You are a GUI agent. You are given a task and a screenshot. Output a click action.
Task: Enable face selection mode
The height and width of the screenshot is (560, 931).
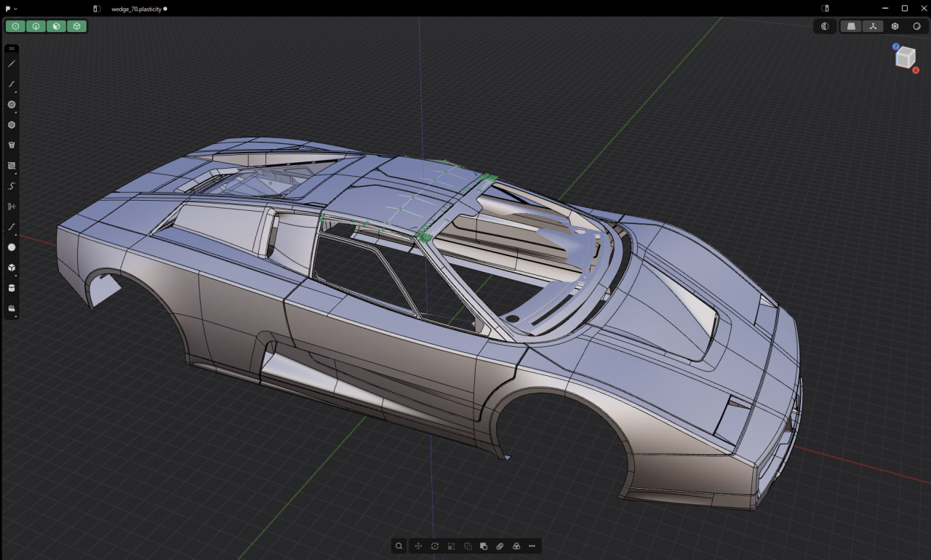pos(56,26)
